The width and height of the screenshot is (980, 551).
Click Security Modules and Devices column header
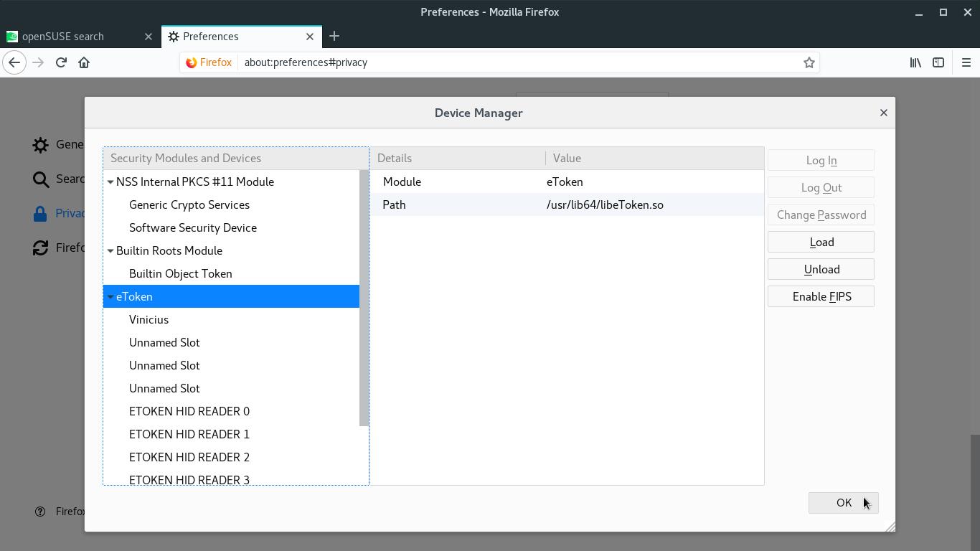click(x=236, y=159)
